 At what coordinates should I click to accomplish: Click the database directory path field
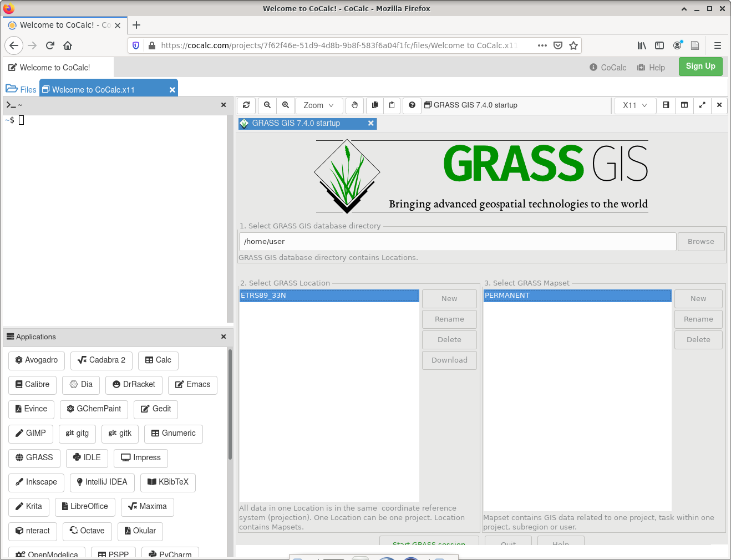[457, 242]
